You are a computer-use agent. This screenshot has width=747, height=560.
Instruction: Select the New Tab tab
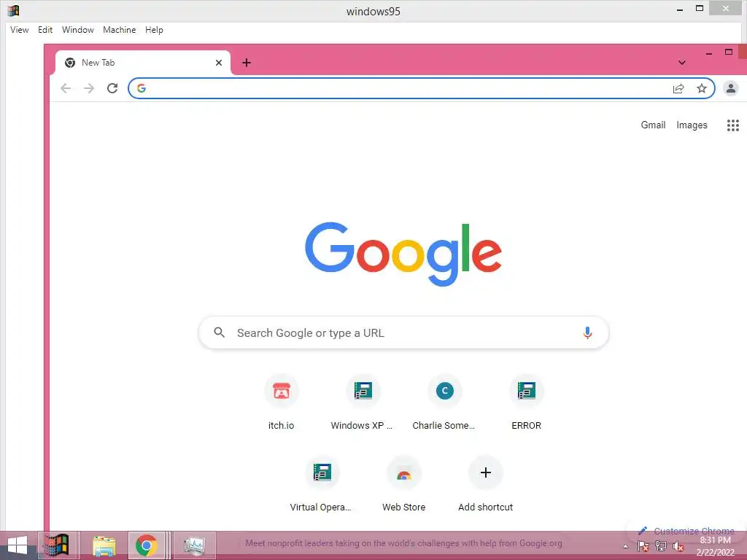tap(143, 63)
